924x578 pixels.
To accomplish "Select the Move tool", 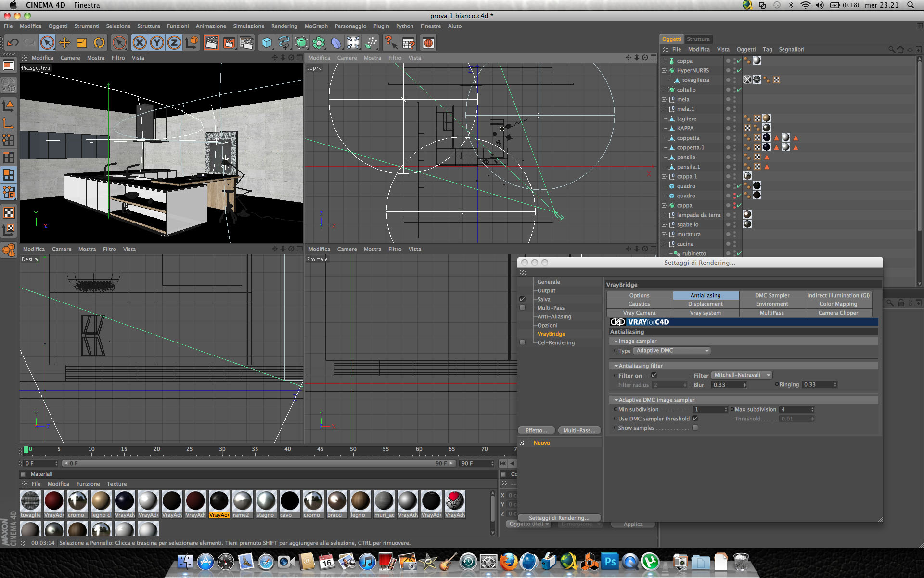I will click(x=64, y=43).
